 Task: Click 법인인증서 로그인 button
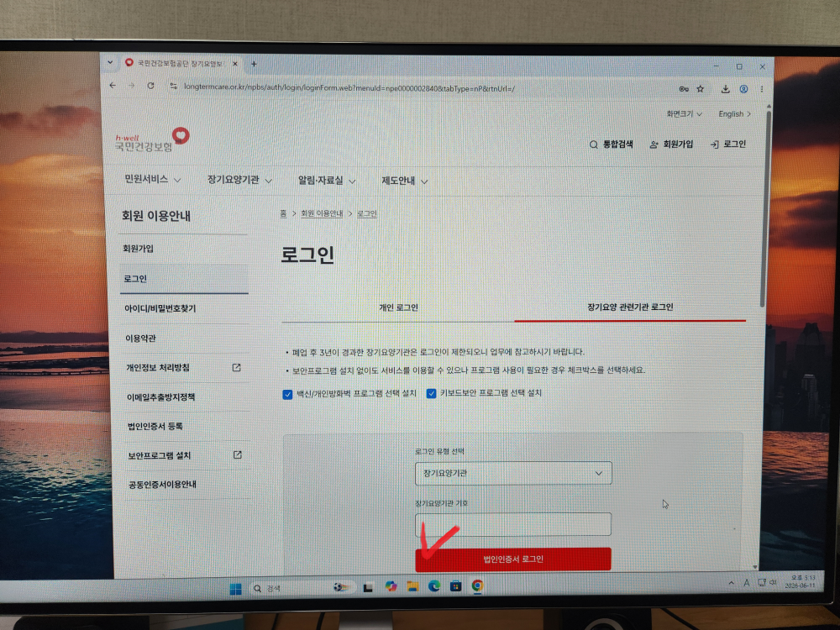click(x=513, y=559)
